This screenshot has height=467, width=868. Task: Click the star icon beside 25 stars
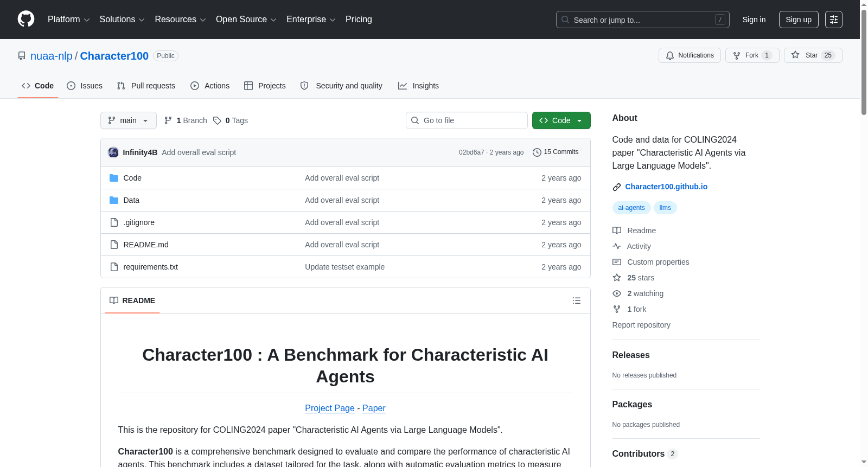(x=617, y=278)
